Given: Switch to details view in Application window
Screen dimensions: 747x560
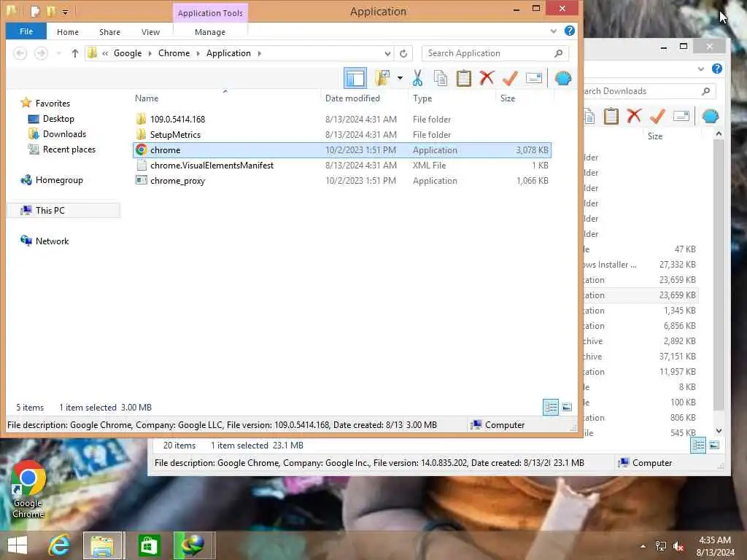Looking at the screenshot, I should point(551,407).
